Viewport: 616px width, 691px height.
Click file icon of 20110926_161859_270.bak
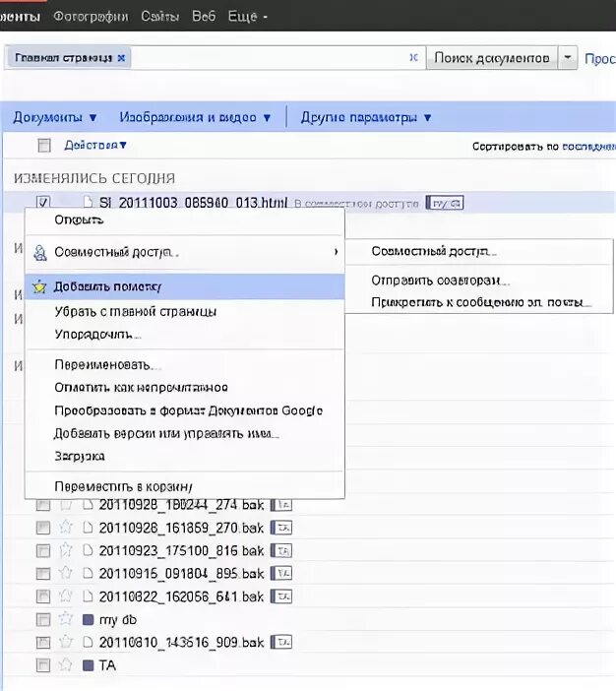point(89,527)
